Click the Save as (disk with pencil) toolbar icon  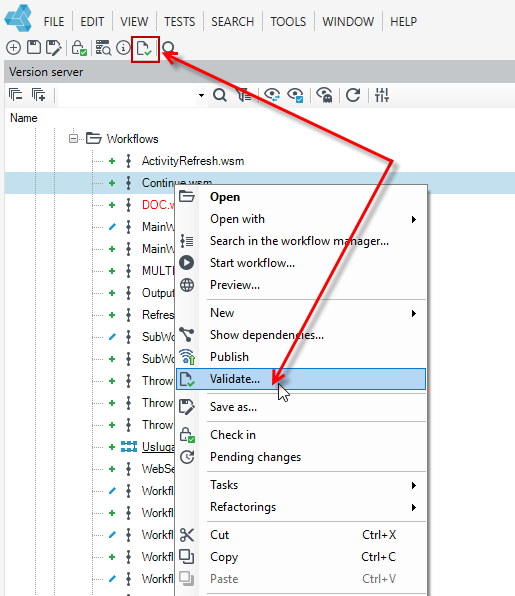click(x=53, y=48)
